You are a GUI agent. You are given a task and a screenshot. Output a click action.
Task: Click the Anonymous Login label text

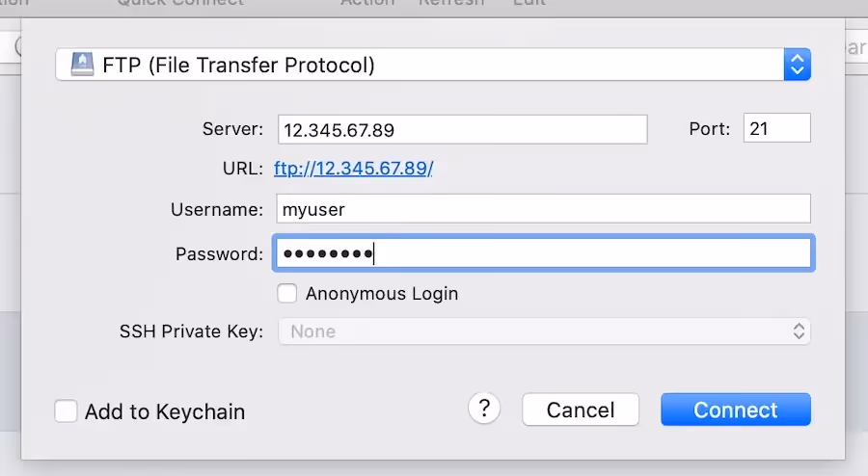click(382, 294)
